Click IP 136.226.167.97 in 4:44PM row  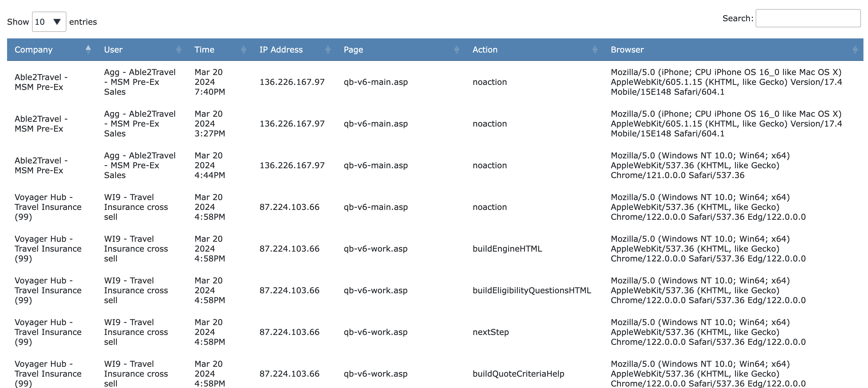292,165
